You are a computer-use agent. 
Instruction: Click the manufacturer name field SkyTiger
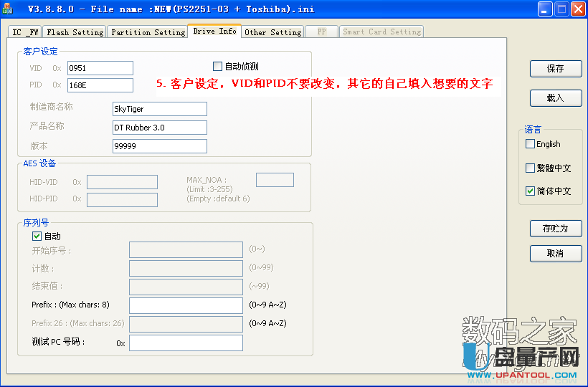point(160,109)
